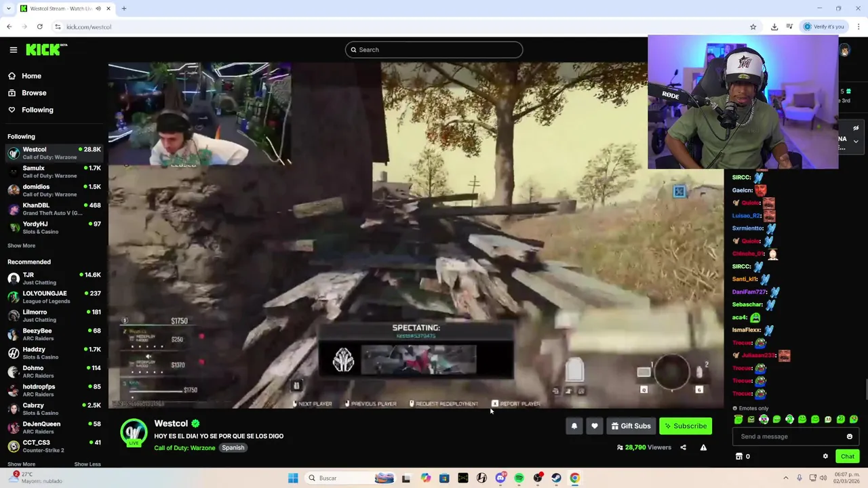
Task: Open recommended channel Dohmo
Action: (54, 371)
